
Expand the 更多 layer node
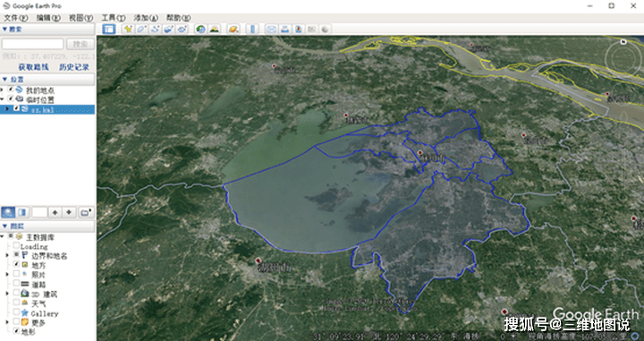pyautogui.click(x=7, y=322)
